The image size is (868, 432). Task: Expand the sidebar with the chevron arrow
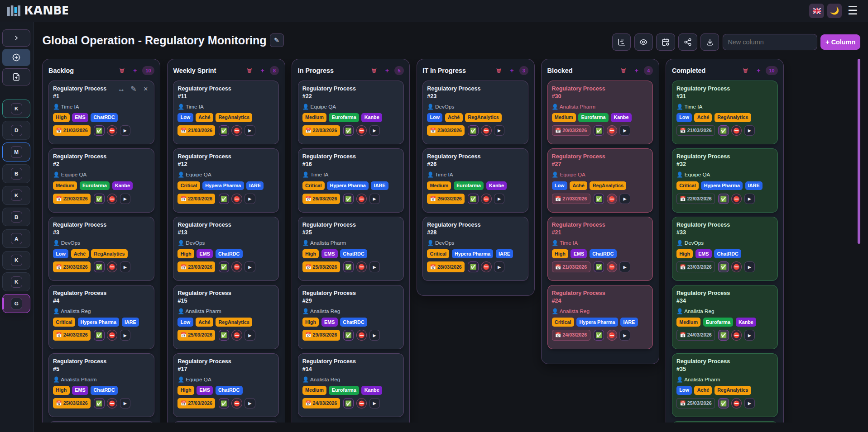tap(16, 38)
